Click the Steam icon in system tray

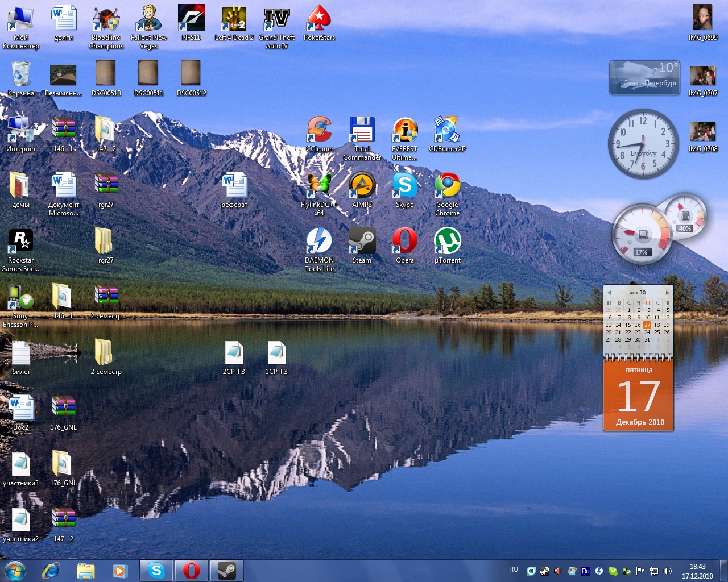pyautogui.click(x=544, y=571)
